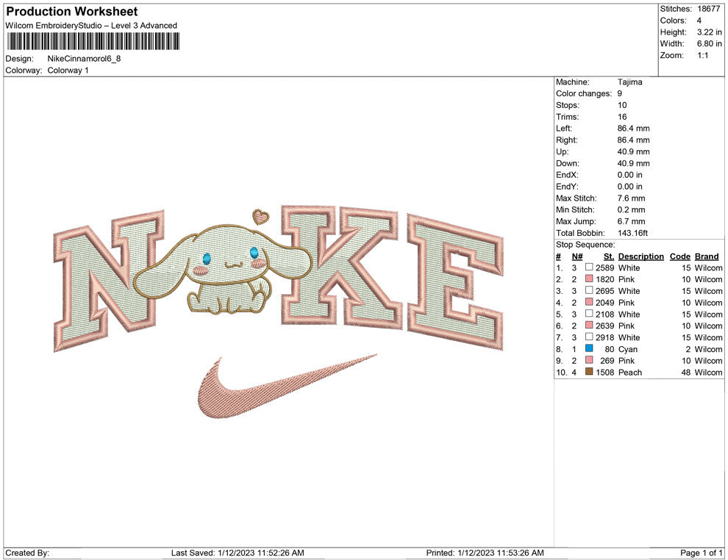Click the Cyan description in stop 8
Screen dimensions: 728x560
pyautogui.click(x=628, y=349)
